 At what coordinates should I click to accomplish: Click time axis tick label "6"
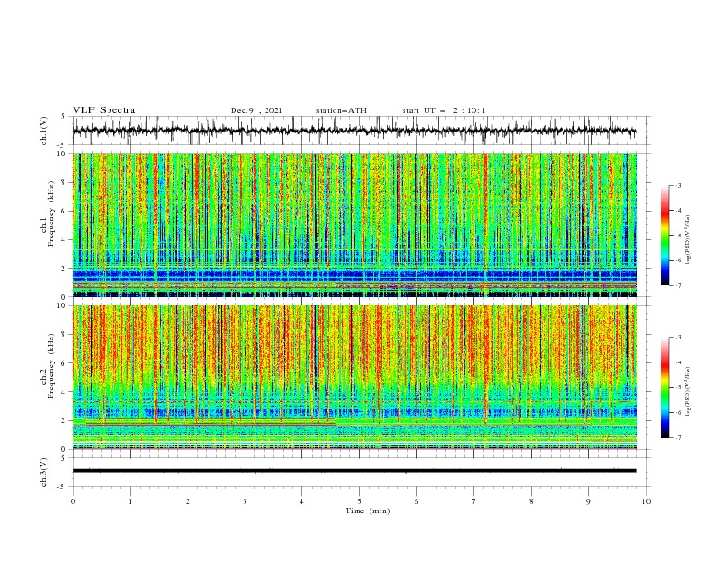[x=416, y=501]
